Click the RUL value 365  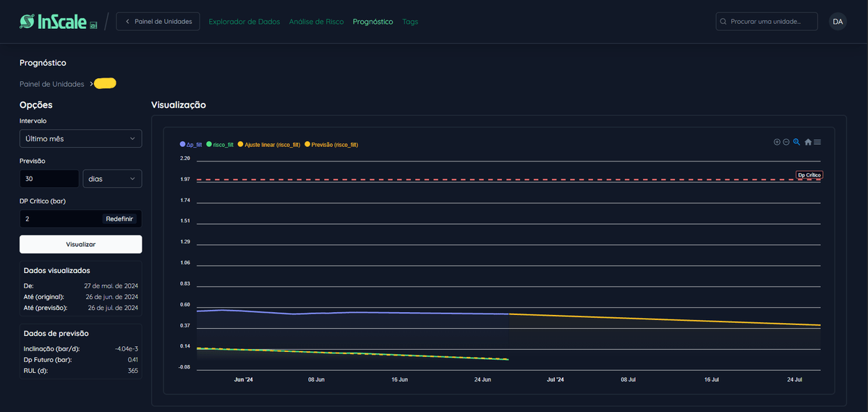(132, 371)
